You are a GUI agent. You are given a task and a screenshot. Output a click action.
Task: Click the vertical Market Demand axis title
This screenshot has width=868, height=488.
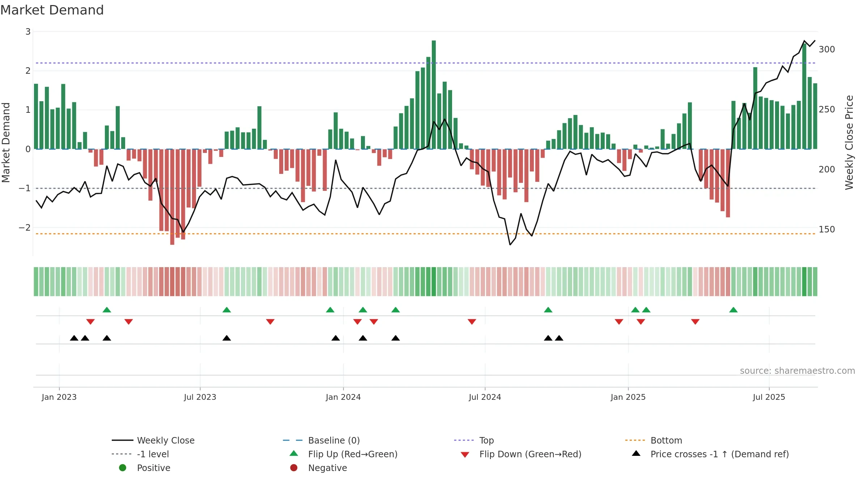pos(6,142)
